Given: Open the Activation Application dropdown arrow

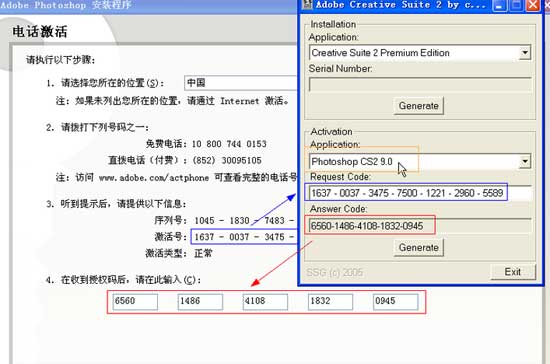Looking at the screenshot, I should coord(525,162).
